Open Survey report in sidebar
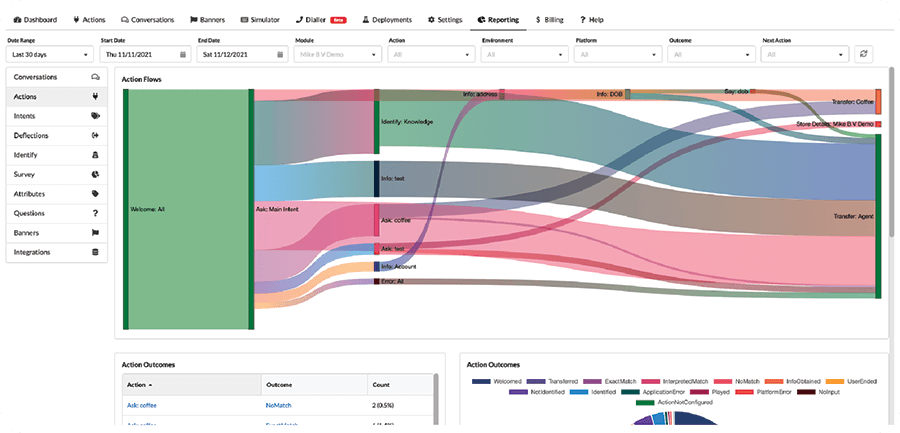Screen dimensions: 900x433 click(57, 175)
